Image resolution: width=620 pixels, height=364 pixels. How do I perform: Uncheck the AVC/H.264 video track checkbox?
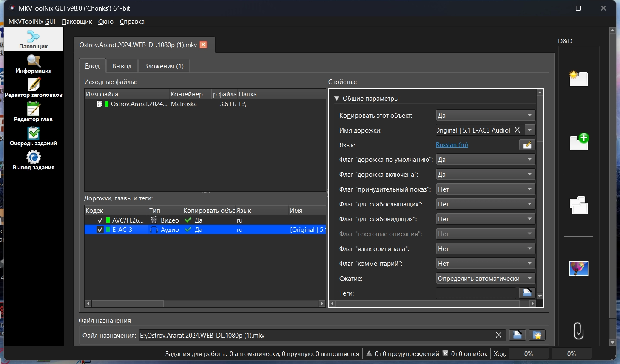[x=100, y=220]
